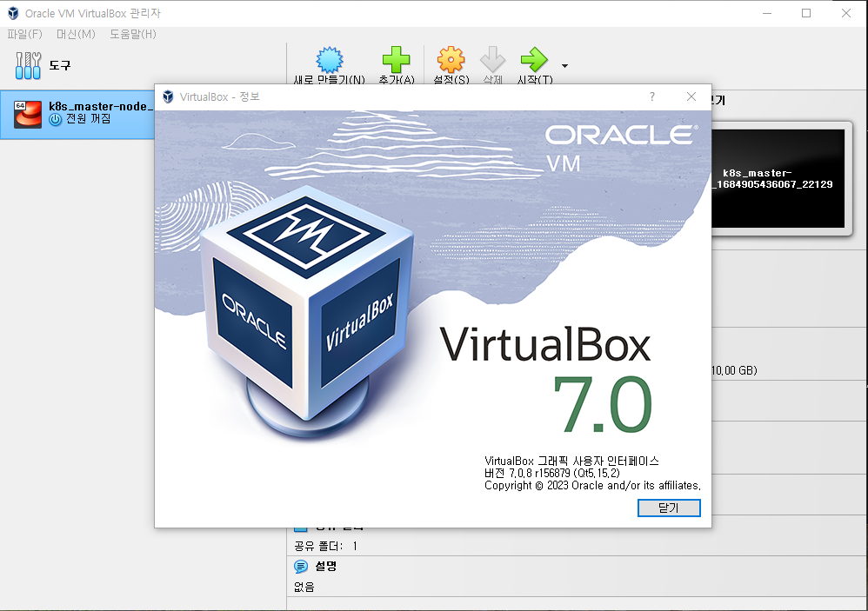Click the VirtualBox icon in the 정보 dialog title
Screen dimensions: 868x611
coord(168,96)
